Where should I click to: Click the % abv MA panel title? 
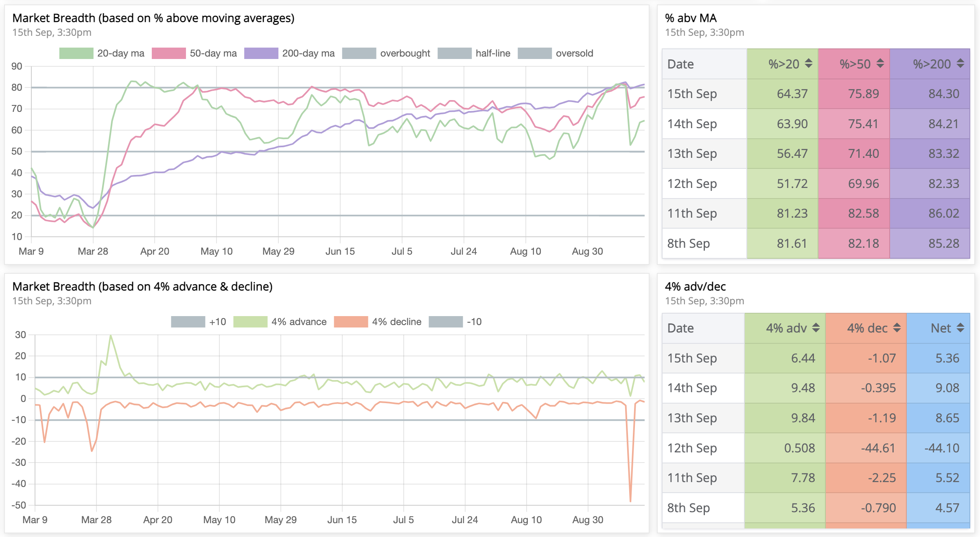tap(691, 18)
